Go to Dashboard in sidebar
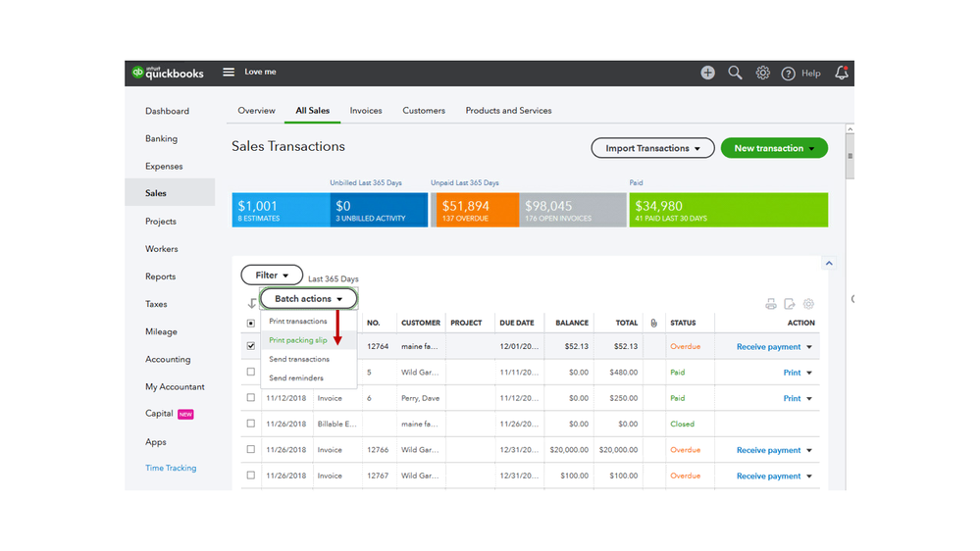This screenshot has width=980, height=551. pyautogui.click(x=167, y=111)
